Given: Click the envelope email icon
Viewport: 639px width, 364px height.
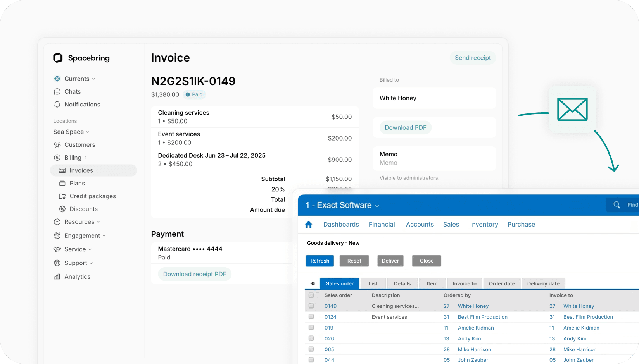Looking at the screenshot, I should 572,109.
